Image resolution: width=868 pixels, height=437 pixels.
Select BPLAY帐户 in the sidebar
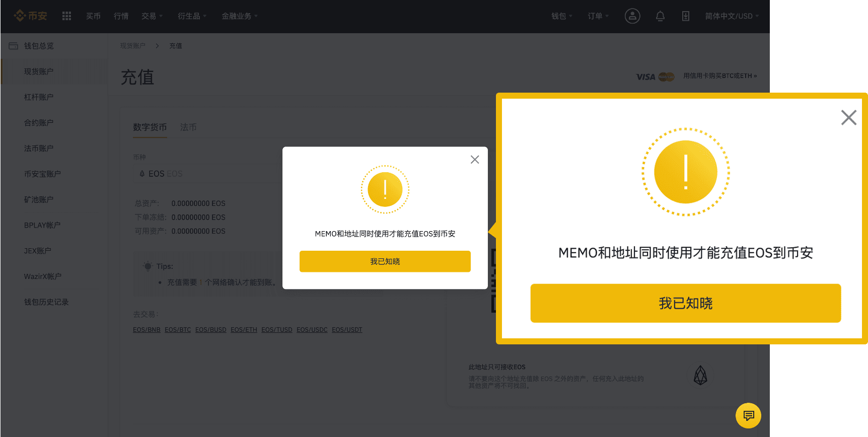click(x=42, y=226)
